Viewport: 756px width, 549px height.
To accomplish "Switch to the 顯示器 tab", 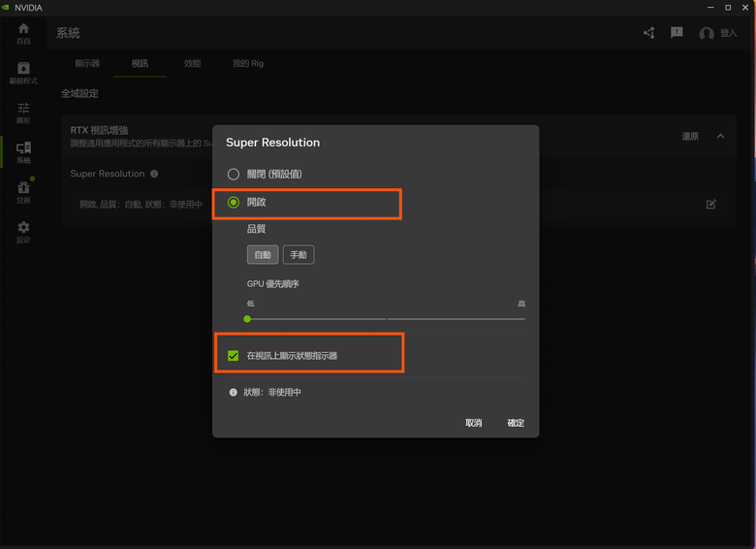I will click(x=87, y=63).
